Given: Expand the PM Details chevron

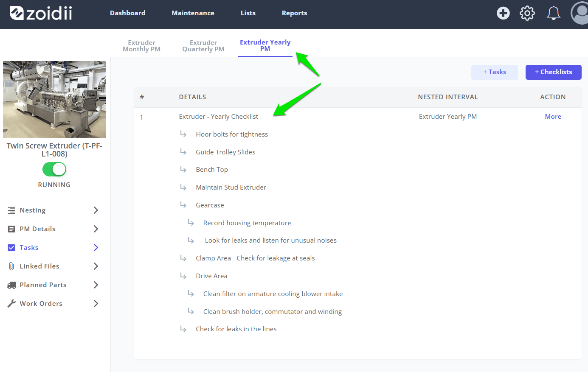Looking at the screenshot, I should coord(96,229).
